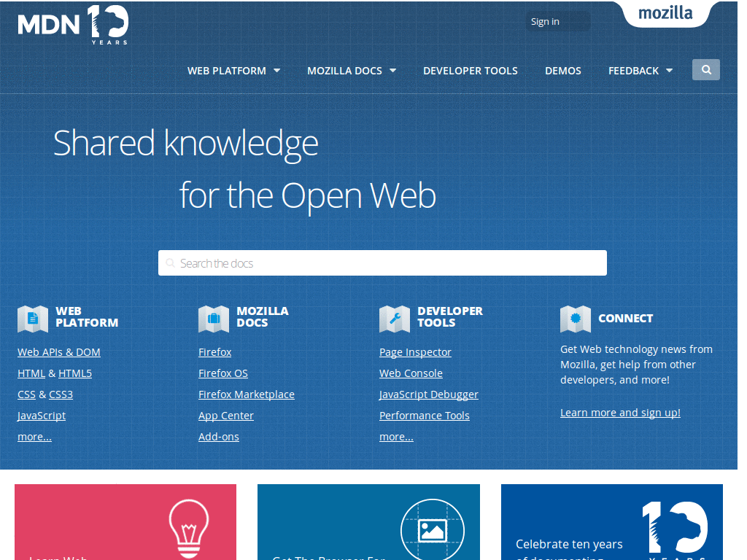Open the CSS3 link
This screenshot has height=560, width=747.
[61, 394]
